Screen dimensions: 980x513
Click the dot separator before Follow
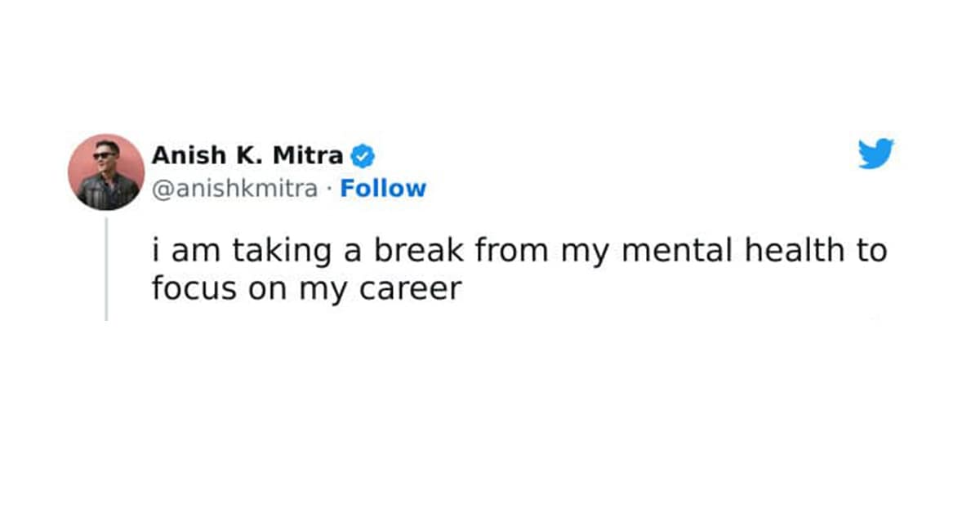tap(329, 189)
